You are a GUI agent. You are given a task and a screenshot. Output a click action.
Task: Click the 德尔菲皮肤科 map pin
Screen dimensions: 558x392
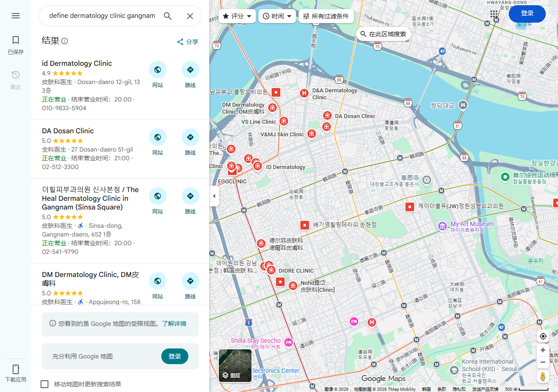point(261,243)
